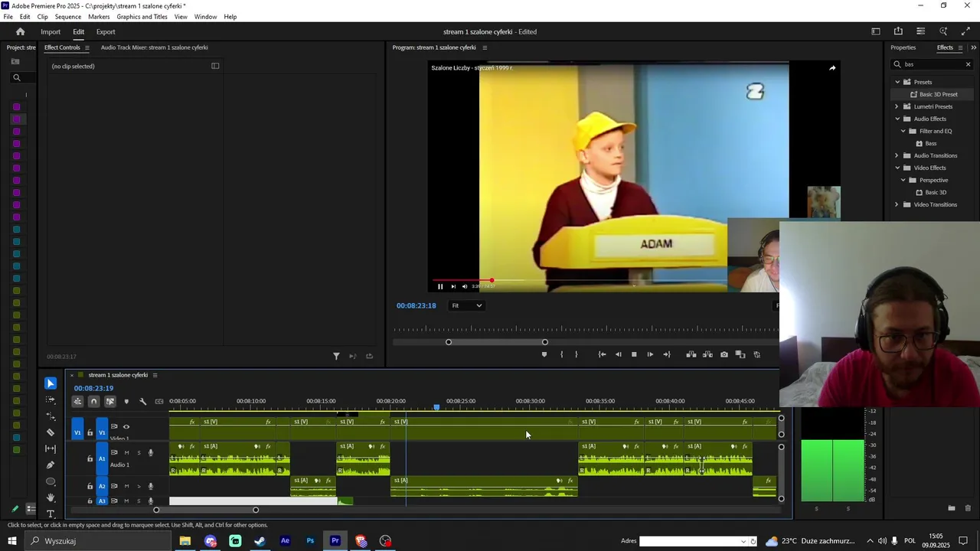This screenshot has width=980, height=551.
Task: Click Go to In point button
Action: [602, 354]
